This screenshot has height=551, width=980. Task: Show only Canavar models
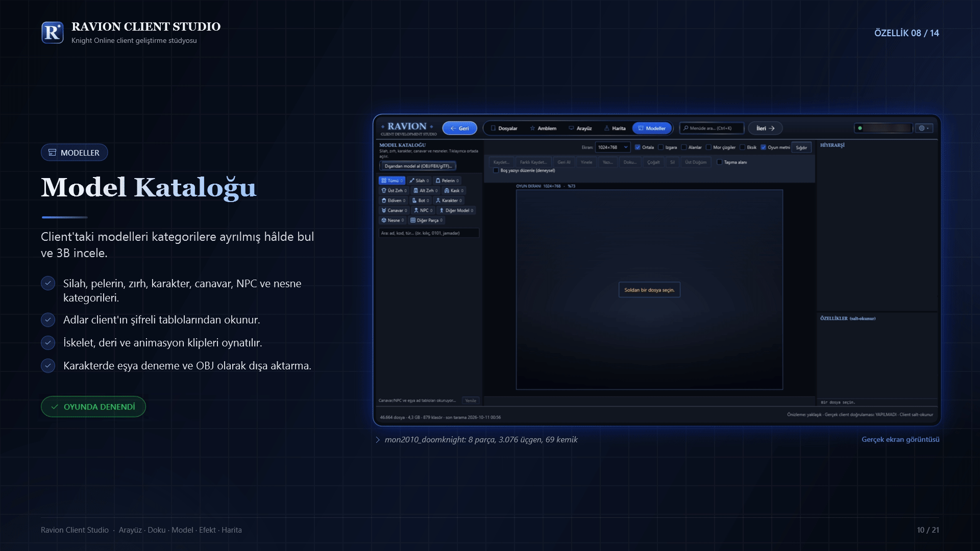click(x=394, y=210)
